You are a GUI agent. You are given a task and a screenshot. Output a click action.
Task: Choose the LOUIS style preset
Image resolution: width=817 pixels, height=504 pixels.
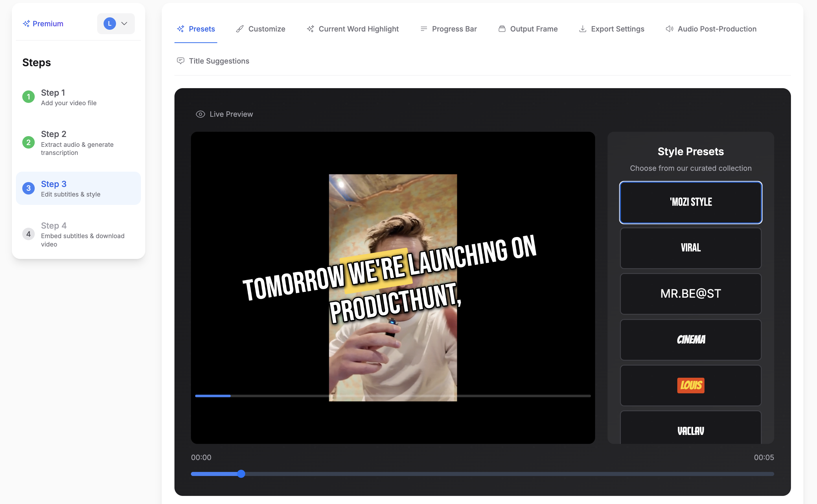(690, 386)
